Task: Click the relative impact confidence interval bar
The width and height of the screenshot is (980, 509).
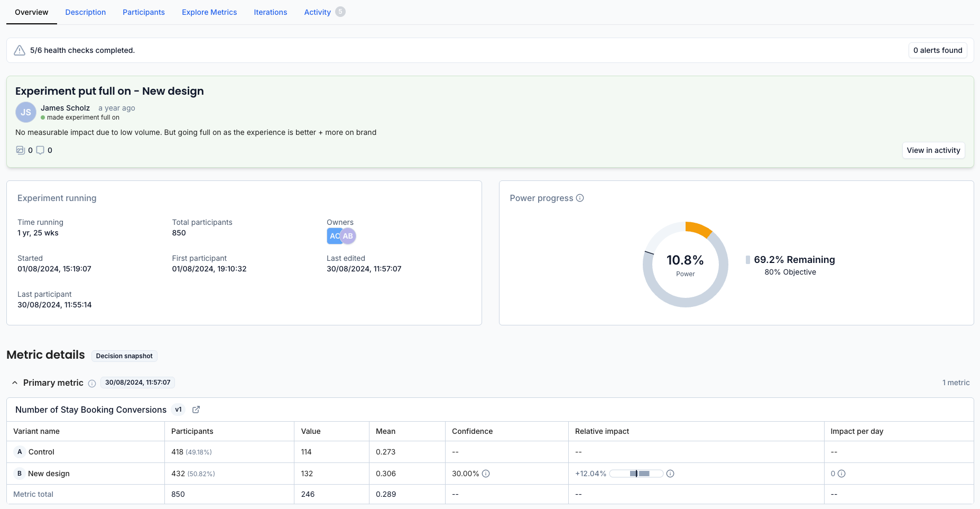Action: pos(636,474)
